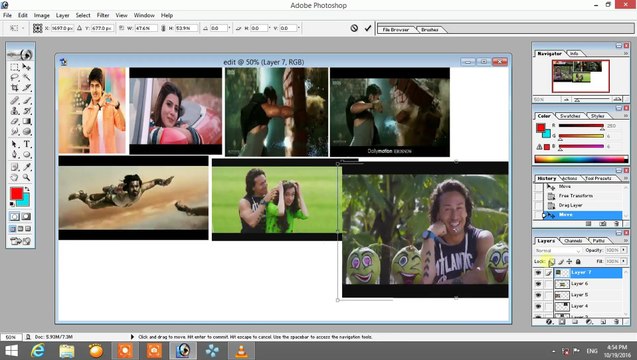Viewport: 637px width, 360px height.
Task: Toggle lock all padlock
Action: click(578, 262)
